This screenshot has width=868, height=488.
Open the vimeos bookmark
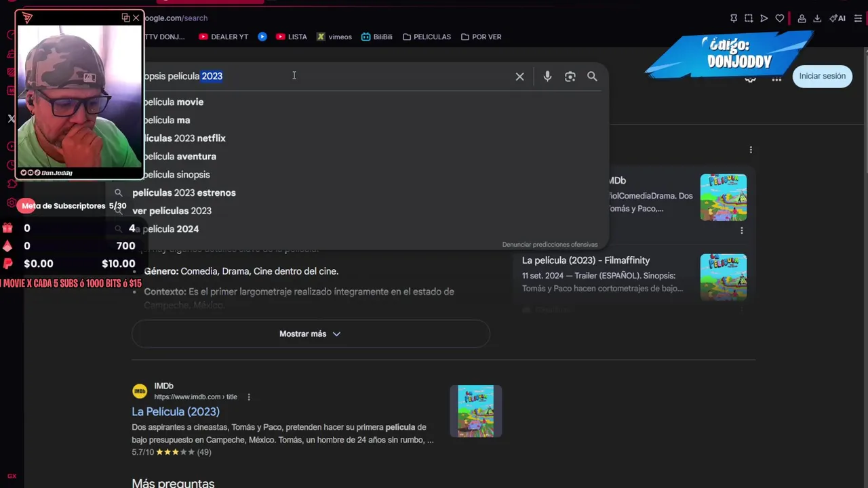tap(334, 37)
